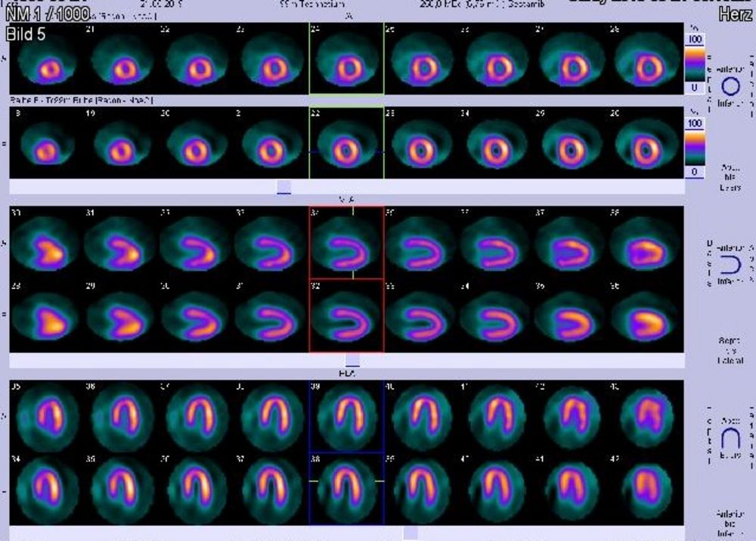Viewport: 756px width, 541px height.
Task: Click the 100 field above the lower colour scale
Action: pyautogui.click(x=695, y=124)
